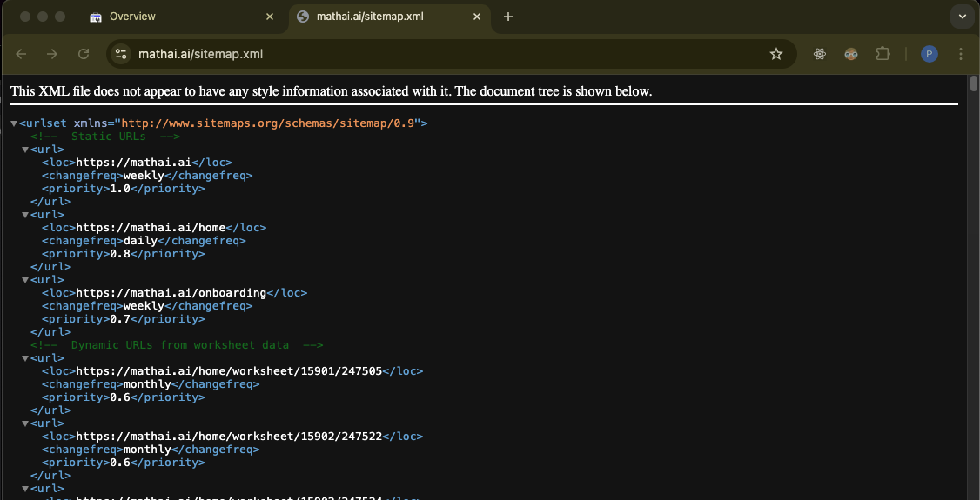Click the worksheet/15901/247505 URL text

(229, 370)
